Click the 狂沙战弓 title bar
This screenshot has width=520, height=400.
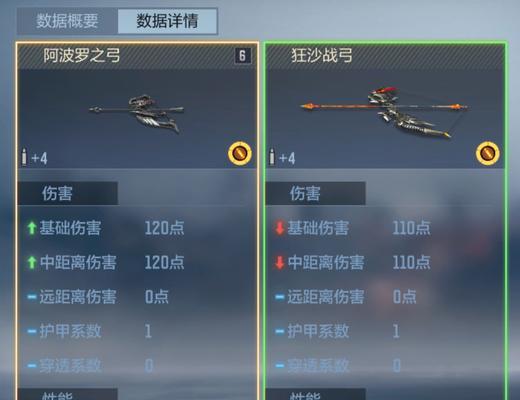tap(385, 56)
